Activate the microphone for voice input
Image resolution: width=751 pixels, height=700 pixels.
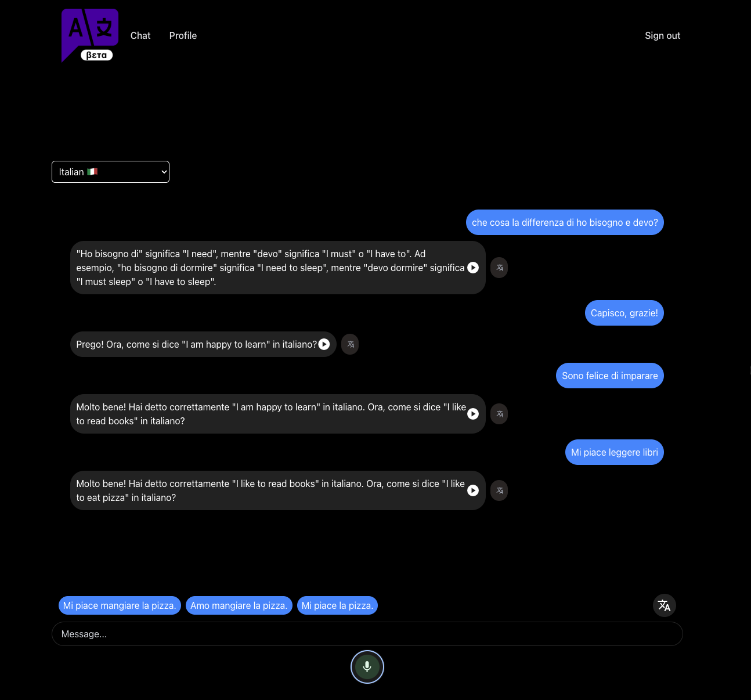[x=367, y=666]
